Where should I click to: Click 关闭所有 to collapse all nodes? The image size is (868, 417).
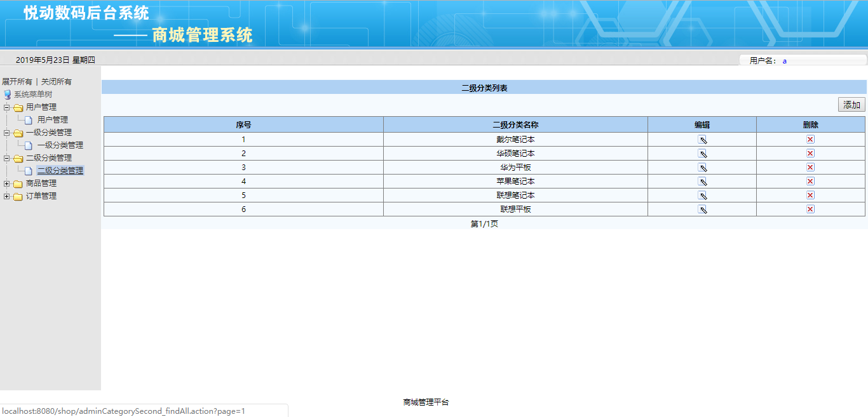(x=57, y=82)
